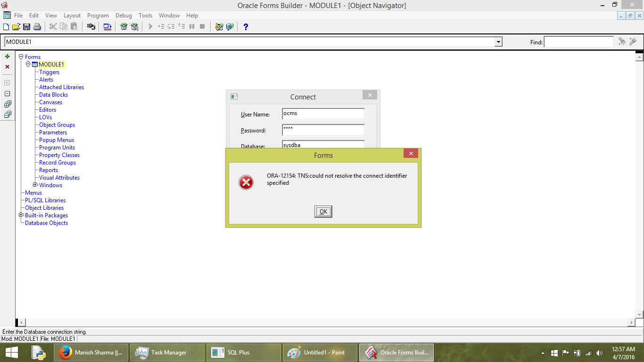This screenshot has width=644, height=362.
Task: Open the Debug menu
Action: [x=124, y=16]
